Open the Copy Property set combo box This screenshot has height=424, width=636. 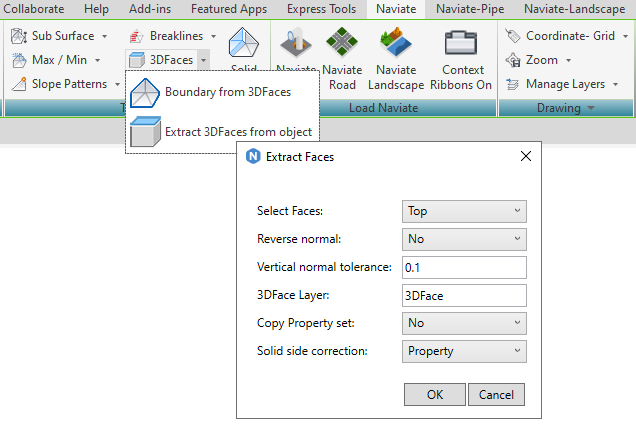pos(464,323)
